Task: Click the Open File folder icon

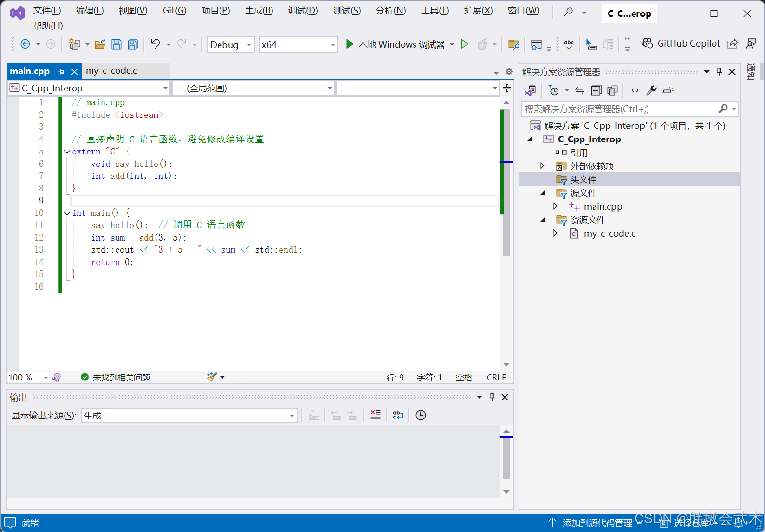Action: click(x=100, y=45)
